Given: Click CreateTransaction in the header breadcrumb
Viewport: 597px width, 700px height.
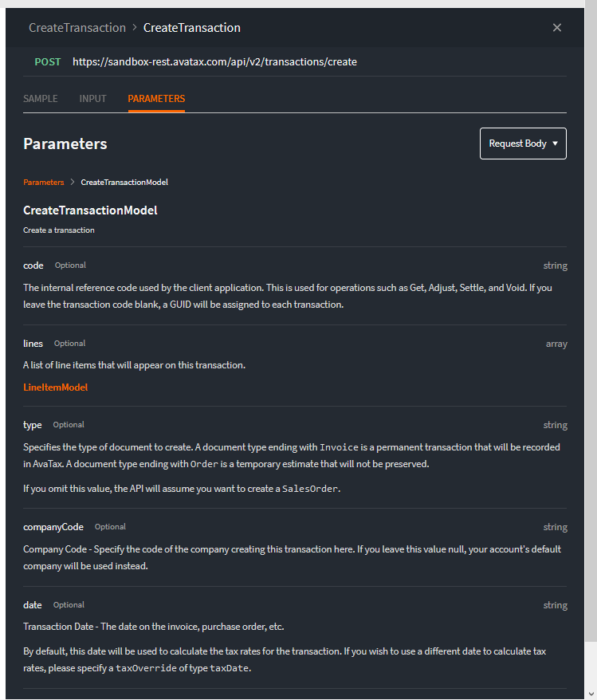Looking at the screenshot, I should [x=77, y=28].
